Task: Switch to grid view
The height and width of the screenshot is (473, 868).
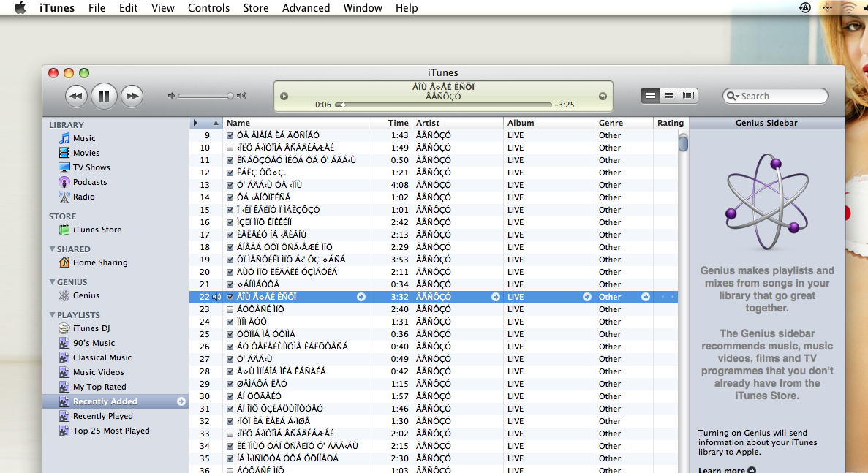Action: [669, 96]
